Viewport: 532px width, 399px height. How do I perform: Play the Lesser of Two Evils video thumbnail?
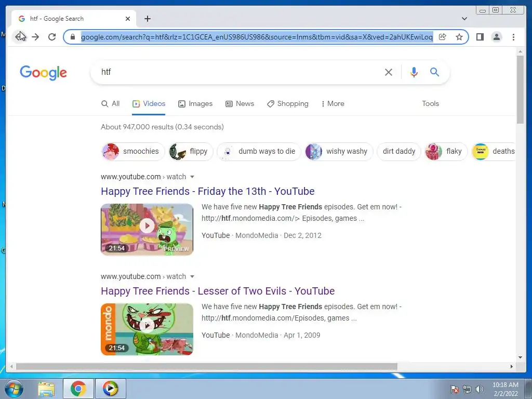[x=147, y=329]
